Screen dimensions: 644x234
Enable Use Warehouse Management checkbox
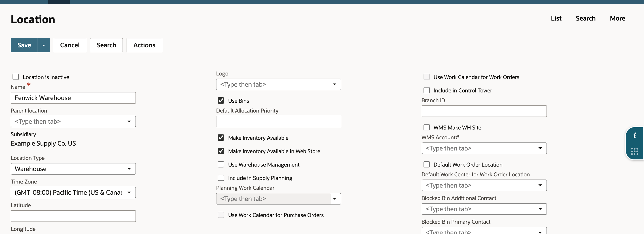pyautogui.click(x=221, y=164)
